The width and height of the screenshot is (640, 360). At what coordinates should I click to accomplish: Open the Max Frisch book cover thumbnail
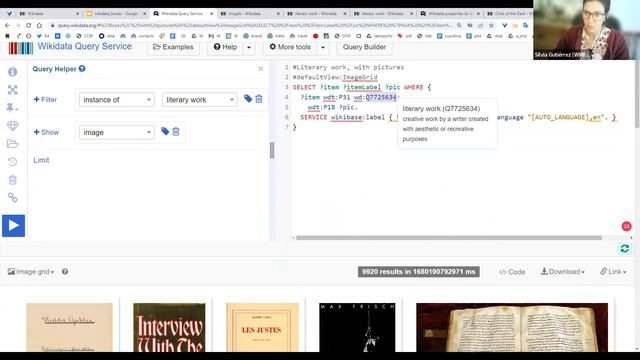point(357,327)
